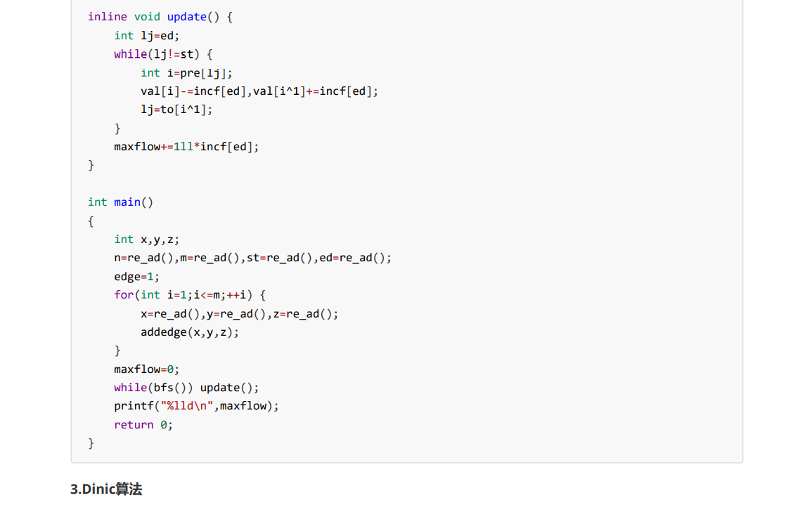Screen dimensions: 812x531
Task: Click the return 0; statement
Action: coord(143,425)
